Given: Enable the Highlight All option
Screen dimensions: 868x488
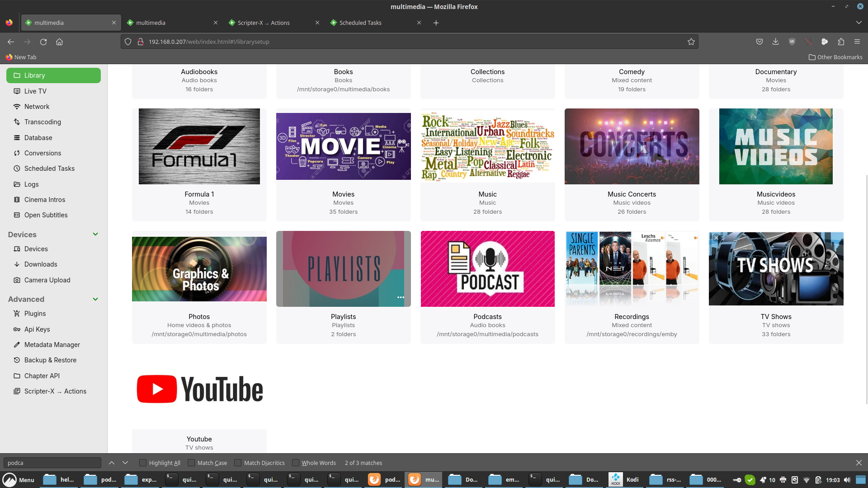Looking at the screenshot, I should [142, 463].
